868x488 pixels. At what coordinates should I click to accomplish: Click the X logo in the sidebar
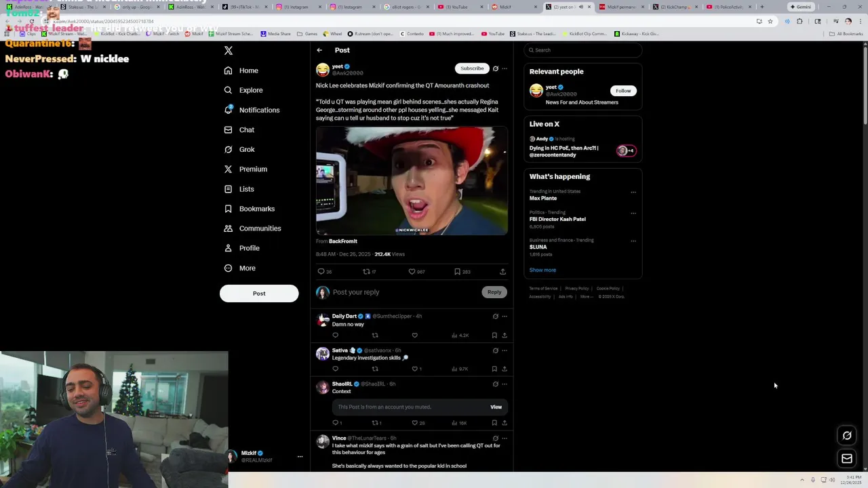229,50
